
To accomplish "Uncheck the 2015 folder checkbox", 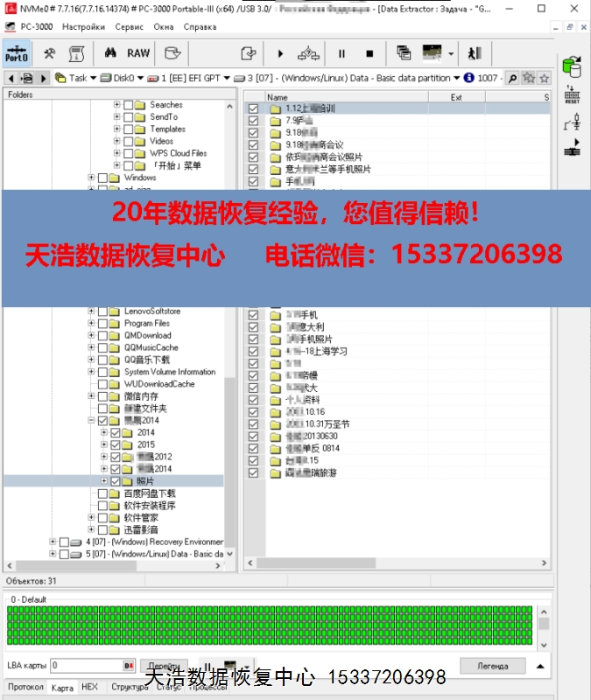I will (x=116, y=444).
